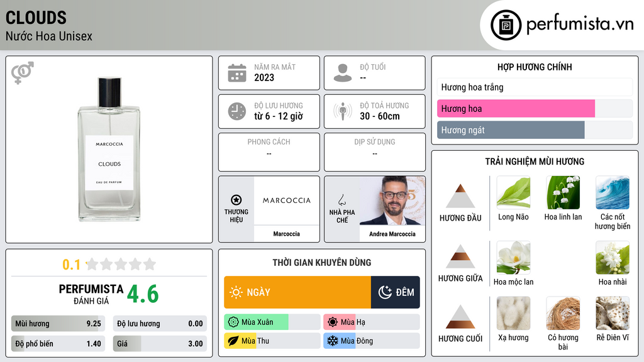644x362 pixels.
Task: Click the Hương hoa trắng accord bar
Action: [x=535, y=87]
